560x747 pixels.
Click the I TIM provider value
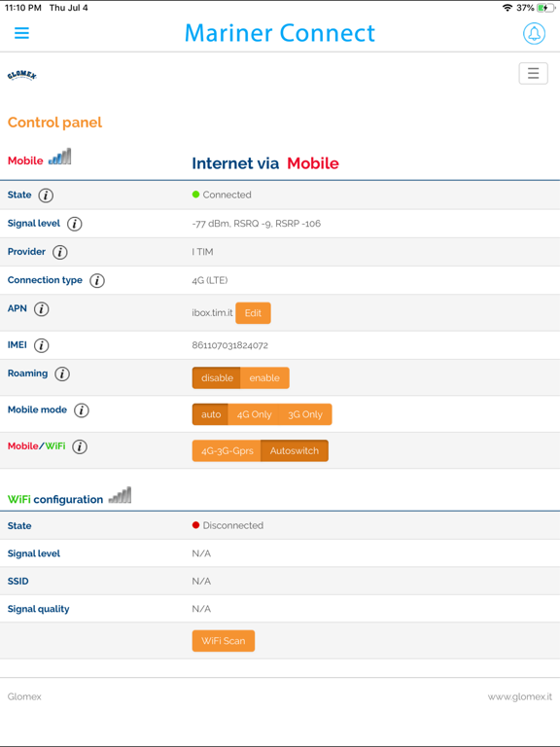[x=202, y=252]
